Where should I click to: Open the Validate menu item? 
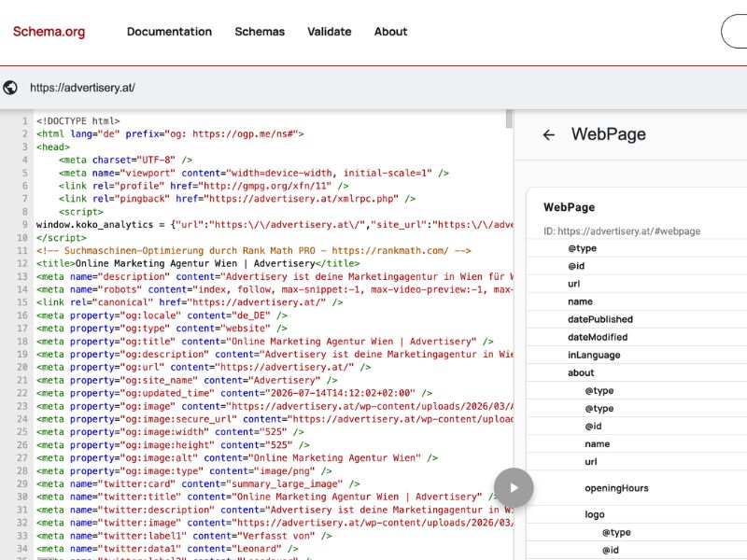[330, 32]
